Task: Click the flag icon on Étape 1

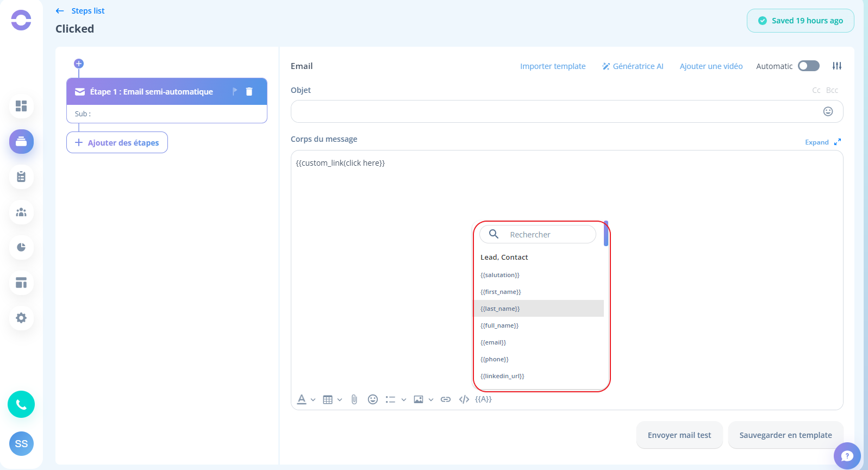Action: (235, 91)
